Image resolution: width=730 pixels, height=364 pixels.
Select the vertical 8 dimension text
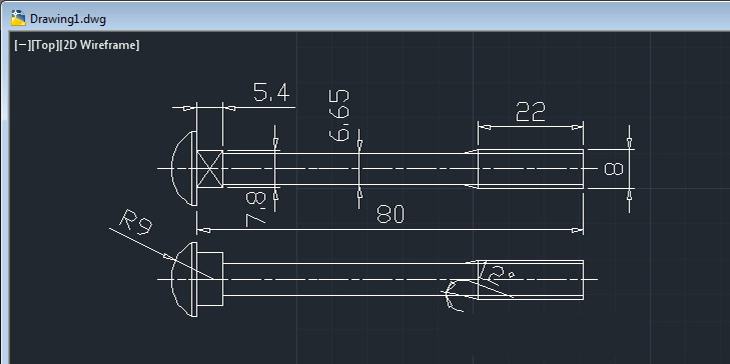[614, 169]
